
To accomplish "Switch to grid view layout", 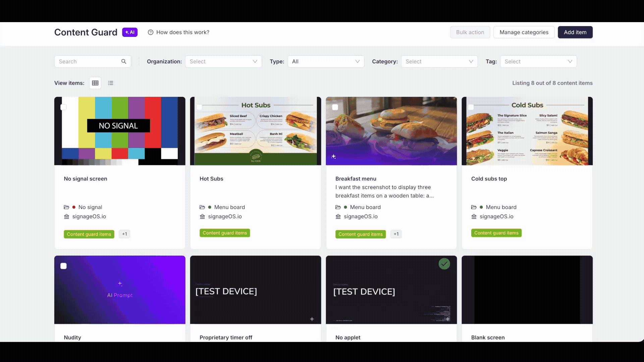I will (95, 83).
